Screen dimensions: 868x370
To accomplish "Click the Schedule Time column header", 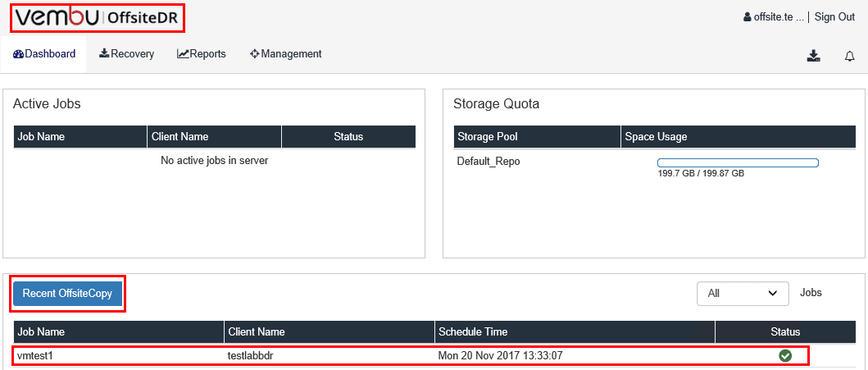I will tap(575, 331).
